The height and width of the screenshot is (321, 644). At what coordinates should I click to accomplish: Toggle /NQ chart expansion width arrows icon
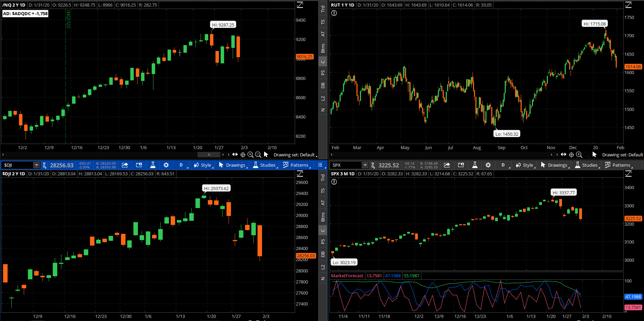pos(235,154)
